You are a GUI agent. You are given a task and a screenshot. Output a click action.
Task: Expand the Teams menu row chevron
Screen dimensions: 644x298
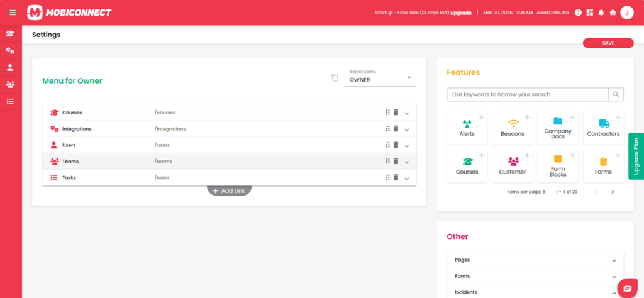coord(407,162)
